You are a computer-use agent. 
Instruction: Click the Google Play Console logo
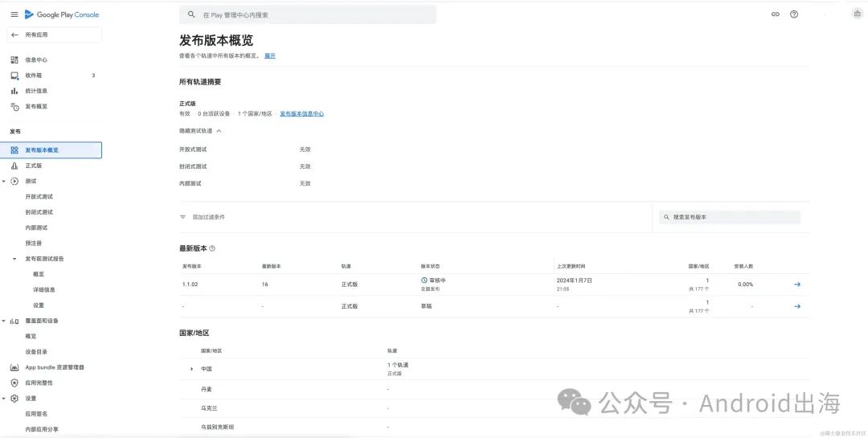(62, 14)
